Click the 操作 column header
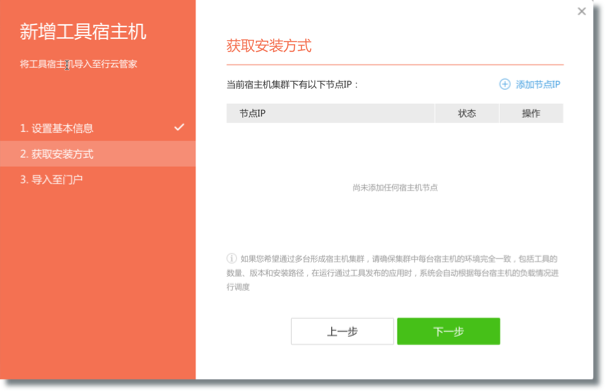Viewport: 605px width, 391px height. click(x=531, y=113)
